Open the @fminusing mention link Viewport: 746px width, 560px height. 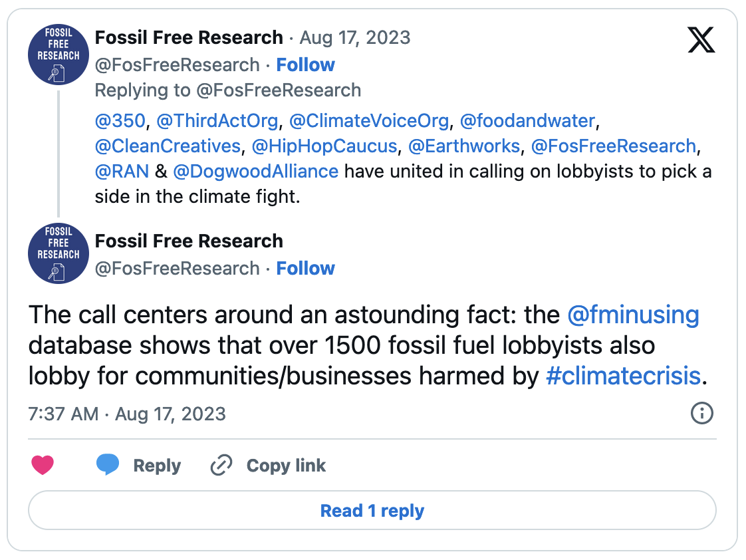633,314
